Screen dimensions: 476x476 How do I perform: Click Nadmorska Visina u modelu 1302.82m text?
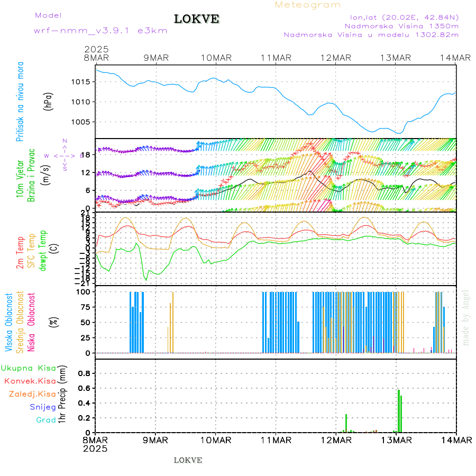371,34
